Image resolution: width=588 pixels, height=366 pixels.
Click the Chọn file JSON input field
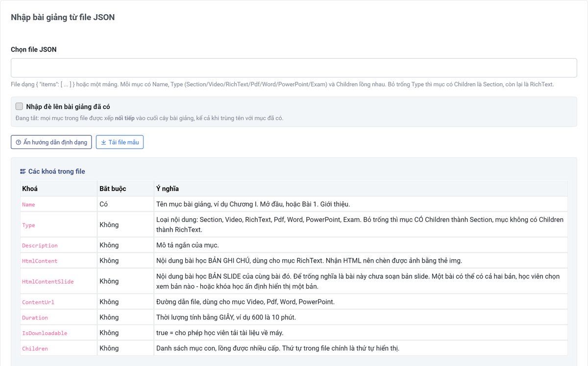click(294, 68)
